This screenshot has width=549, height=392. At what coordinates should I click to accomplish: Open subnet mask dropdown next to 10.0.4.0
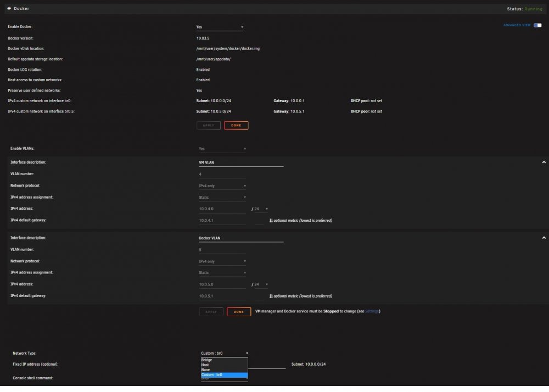pyautogui.click(x=261, y=209)
